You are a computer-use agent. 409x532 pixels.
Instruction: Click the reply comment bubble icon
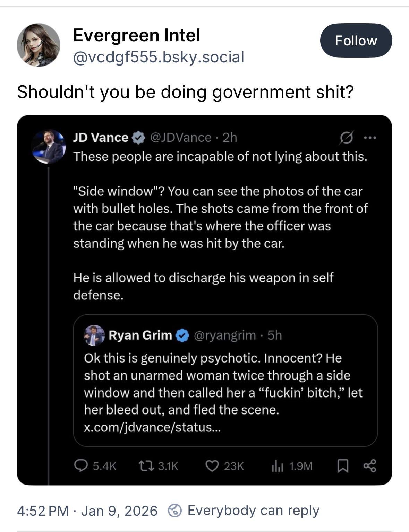click(81, 466)
